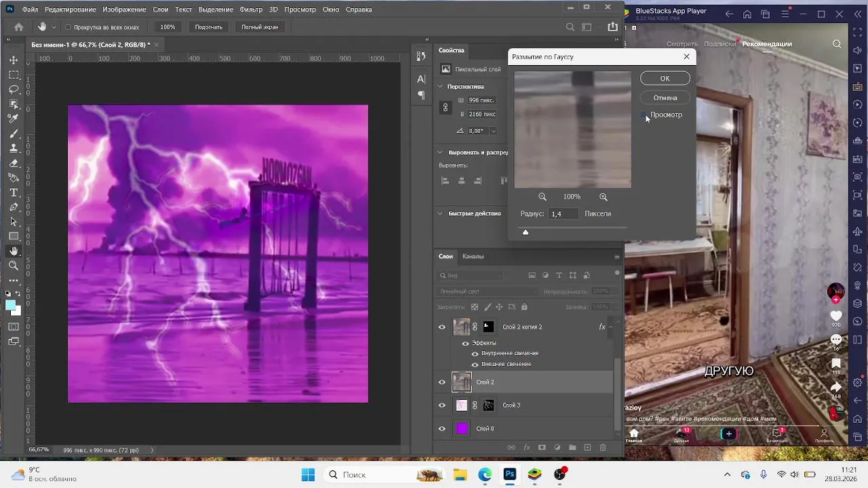The height and width of the screenshot is (488, 868).
Task: Hide layer Слой 2 копия 2
Action: pos(442,327)
